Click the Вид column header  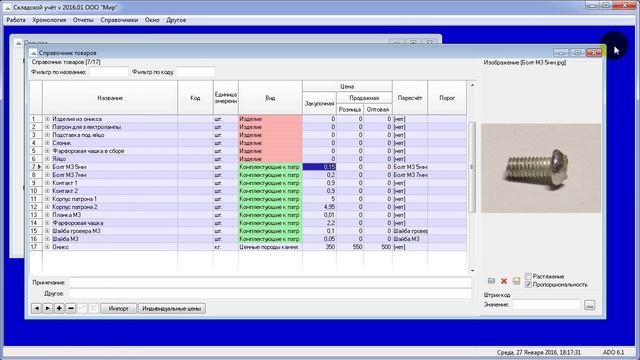coord(270,98)
